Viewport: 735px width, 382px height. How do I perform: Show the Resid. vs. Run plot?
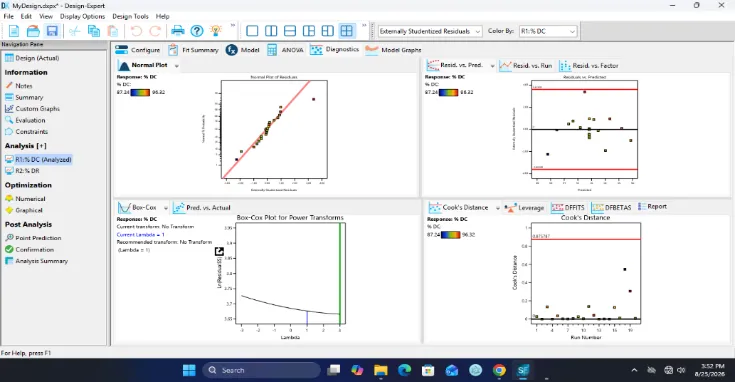tap(525, 66)
